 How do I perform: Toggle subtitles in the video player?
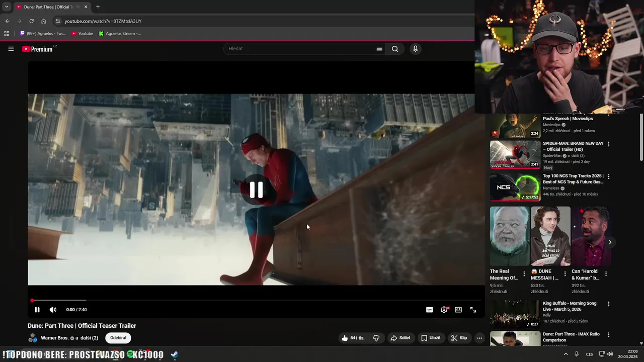point(429,310)
